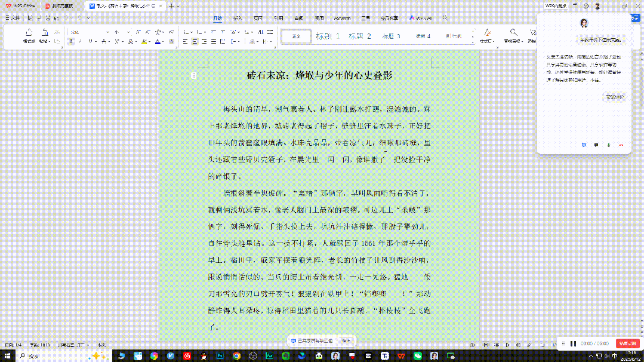Image resolution: width=644 pixels, height=362 pixels.
Task: Open the 文件 menu
Action: point(13,18)
